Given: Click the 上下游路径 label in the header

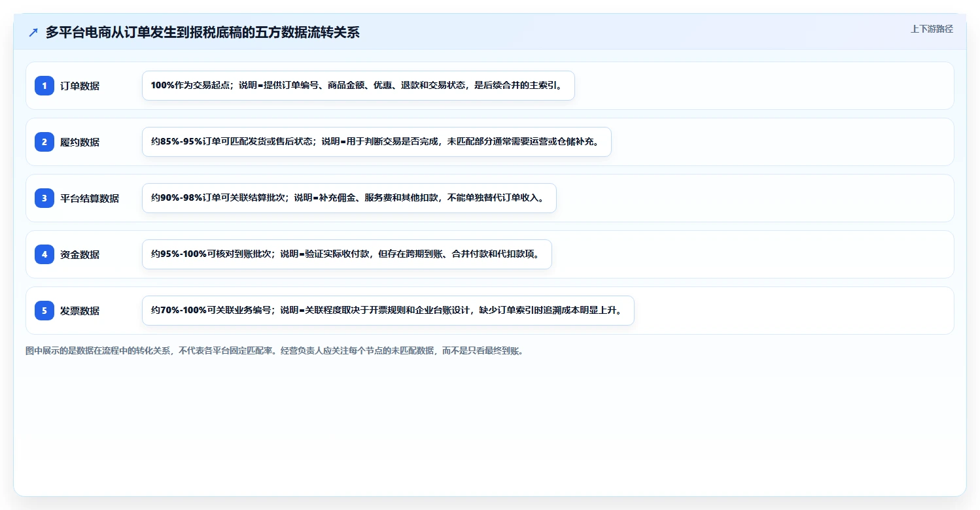Looking at the screenshot, I should click(x=932, y=29).
